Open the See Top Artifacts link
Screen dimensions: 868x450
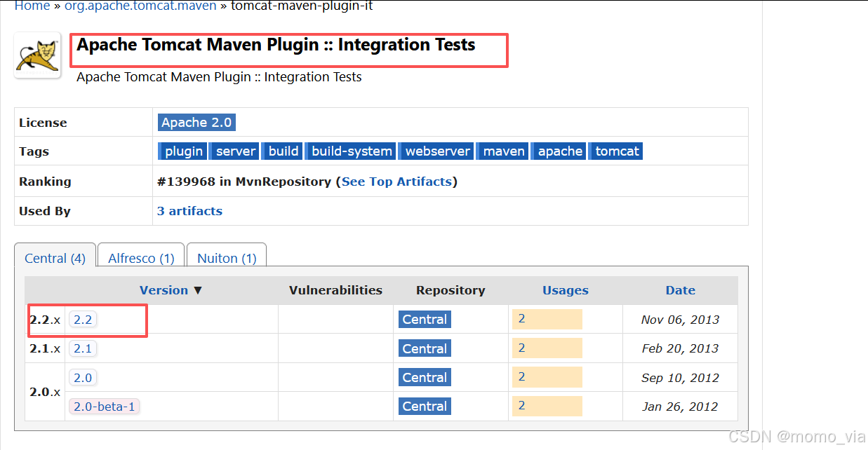pos(396,182)
